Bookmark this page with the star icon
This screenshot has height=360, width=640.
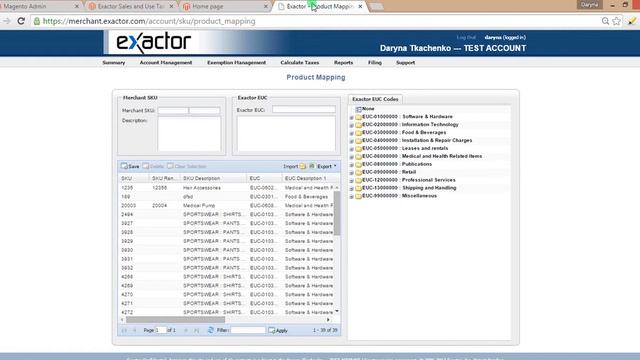pos(616,21)
